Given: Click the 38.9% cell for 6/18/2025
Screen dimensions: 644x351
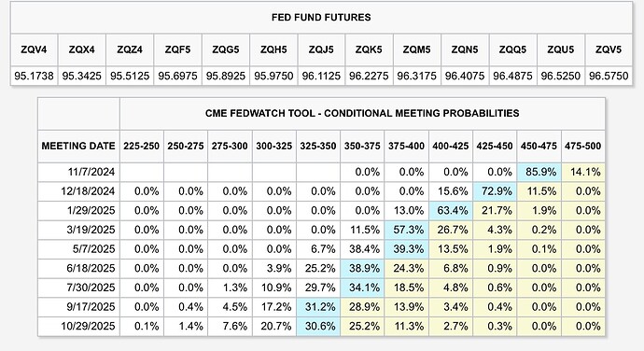Looking at the screenshot, I should click(362, 269).
